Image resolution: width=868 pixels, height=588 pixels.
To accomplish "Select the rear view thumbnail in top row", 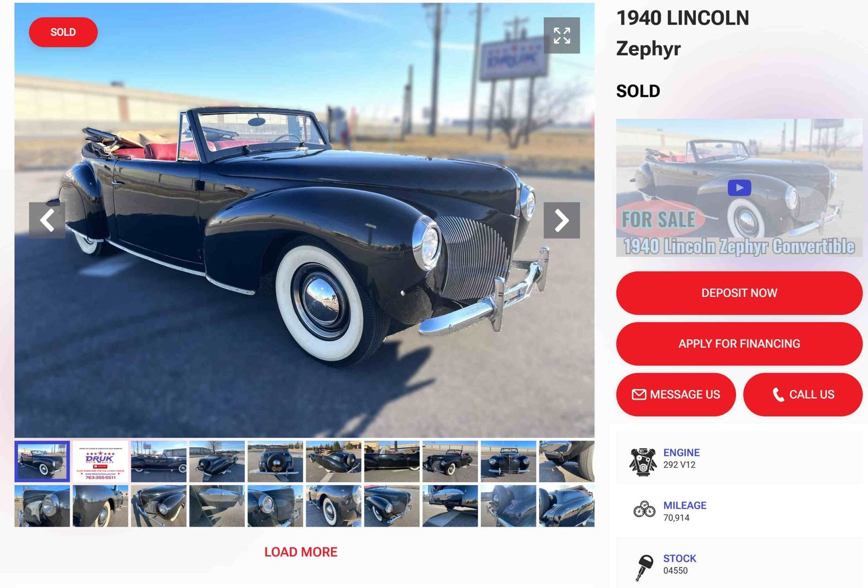I will tap(275, 461).
